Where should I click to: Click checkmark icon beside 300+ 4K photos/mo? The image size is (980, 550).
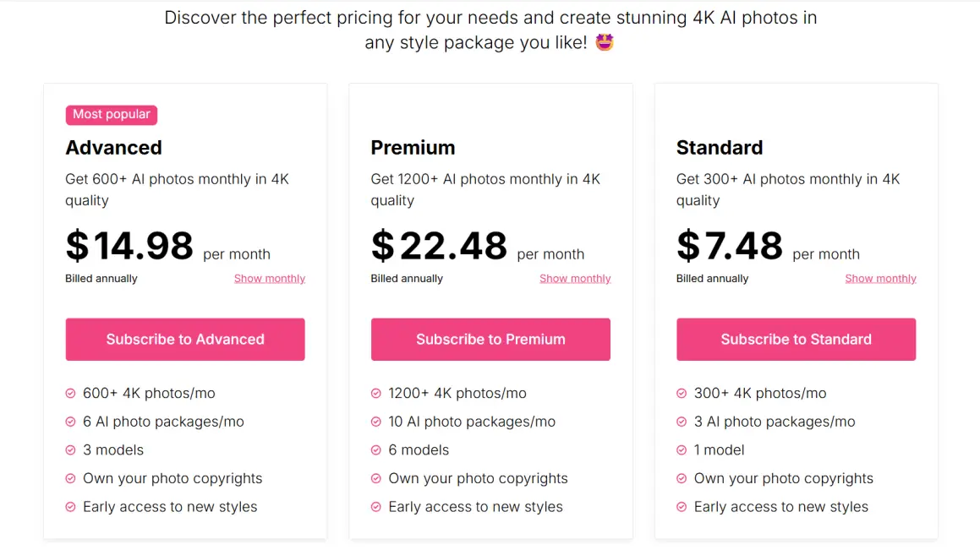(x=682, y=394)
